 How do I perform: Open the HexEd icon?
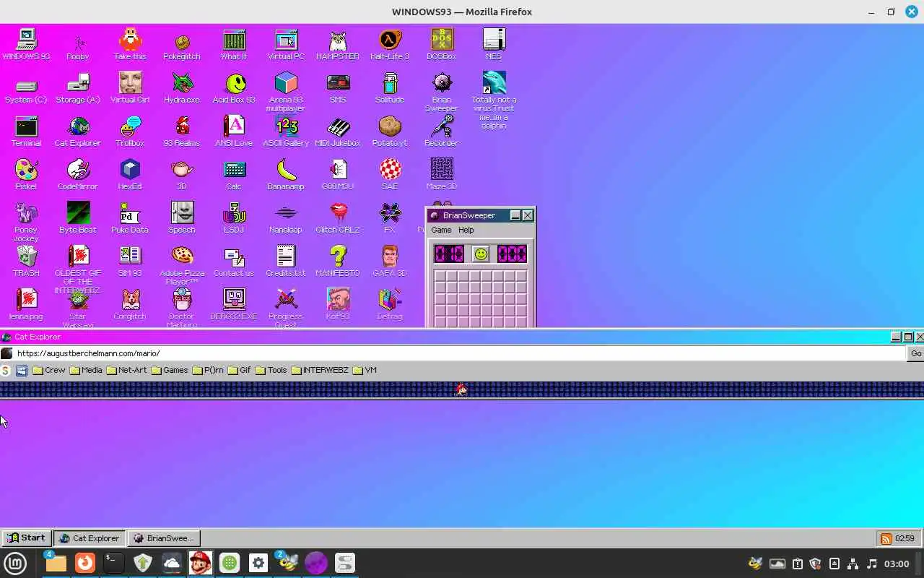130,175
